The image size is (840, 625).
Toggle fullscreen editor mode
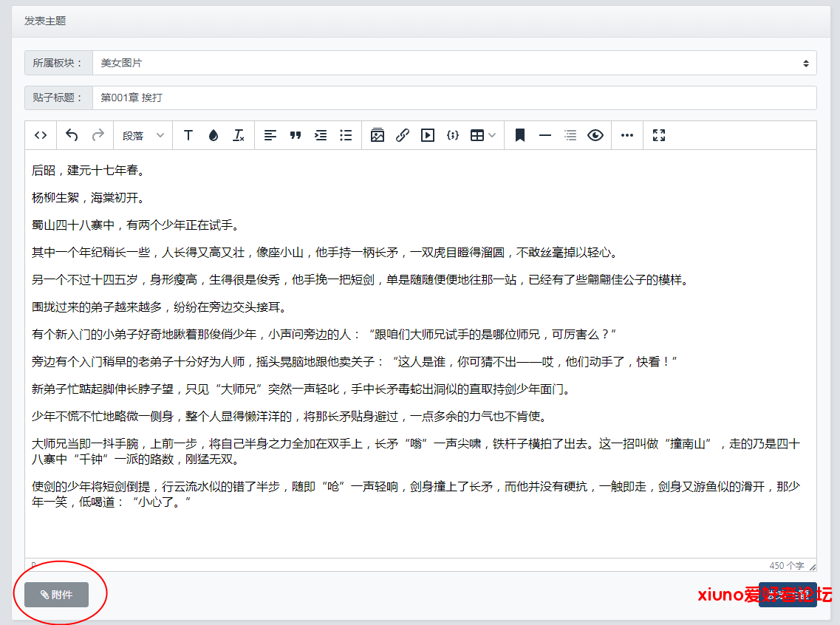click(x=659, y=135)
